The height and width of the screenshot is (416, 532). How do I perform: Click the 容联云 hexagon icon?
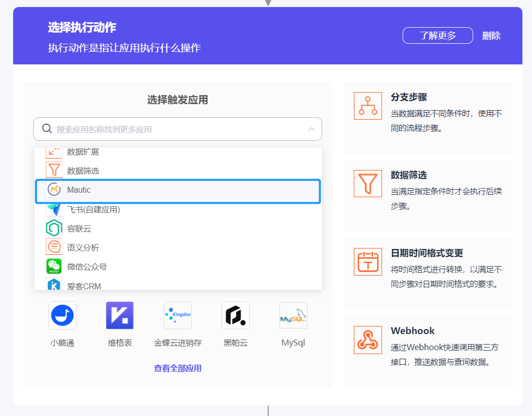[54, 228]
